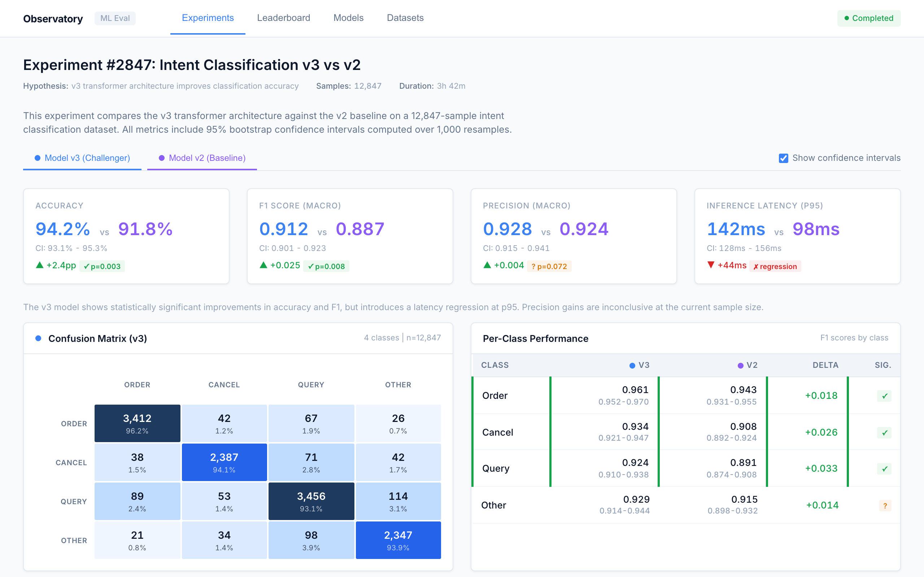Click the precision p=0.072 inconclusive badge
The height and width of the screenshot is (577, 924).
tap(549, 267)
